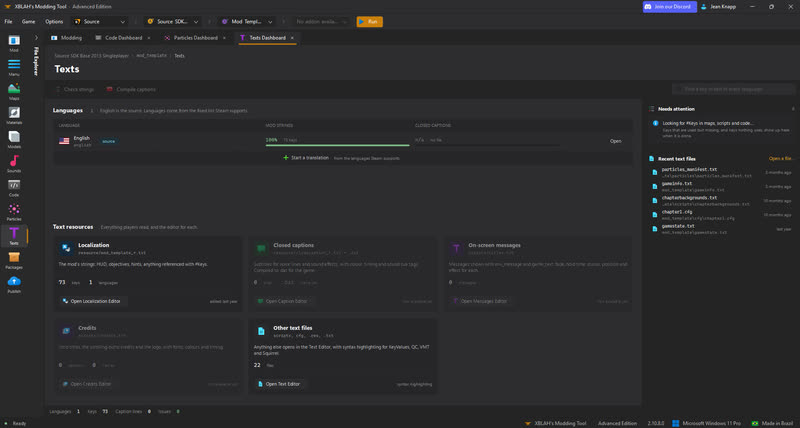
Task: Click Open for the English language row
Action: click(x=615, y=141)
